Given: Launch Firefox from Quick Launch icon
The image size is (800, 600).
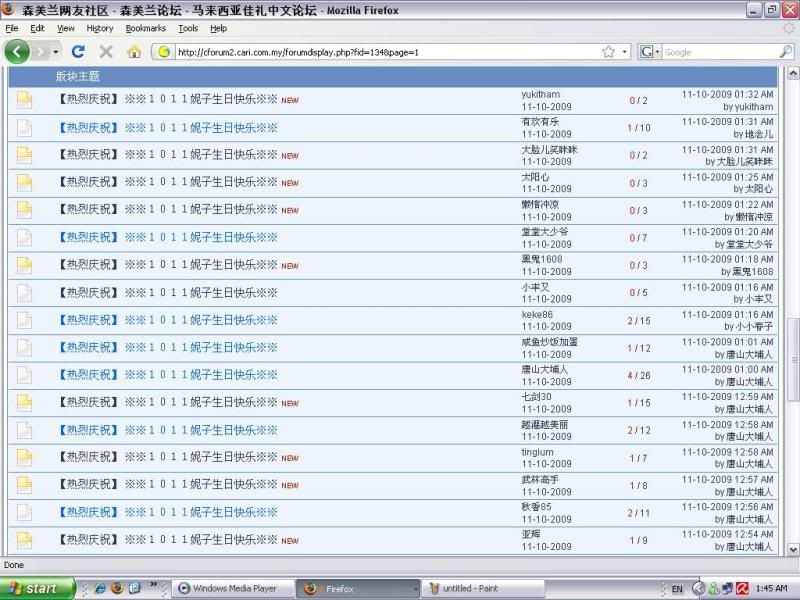Looking at the screenshot, I should (117, 588).
